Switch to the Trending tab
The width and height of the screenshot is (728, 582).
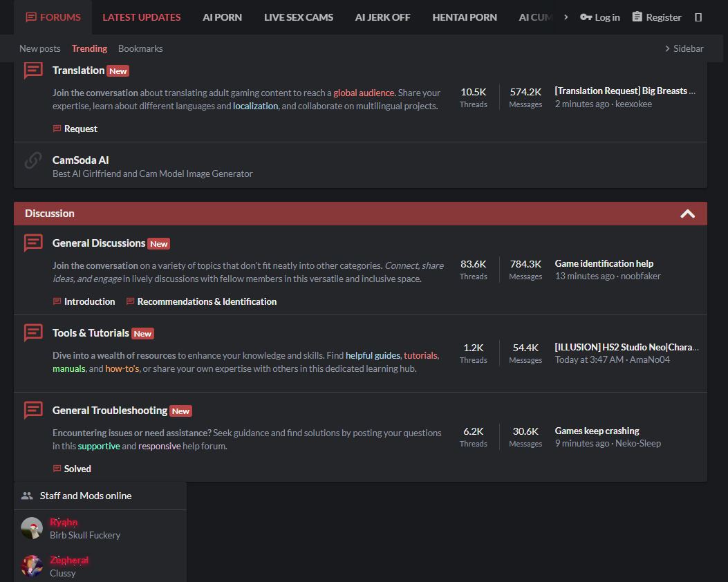(x=90, y=48)
